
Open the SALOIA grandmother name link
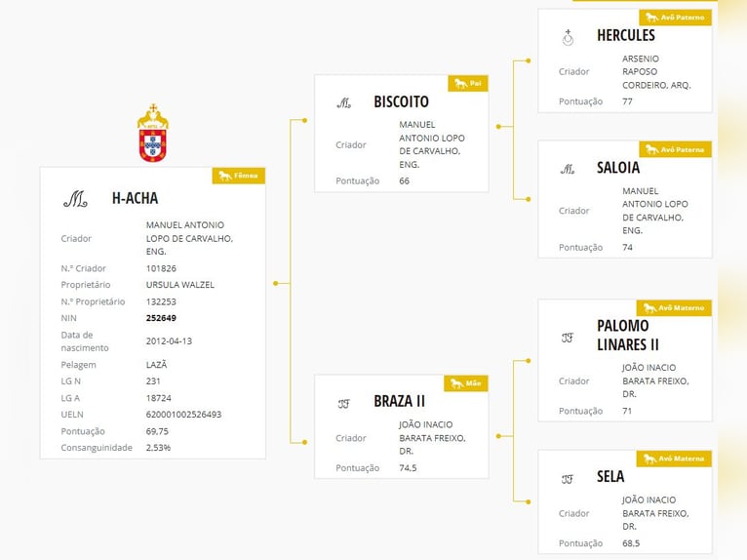(x=618, y=168)
